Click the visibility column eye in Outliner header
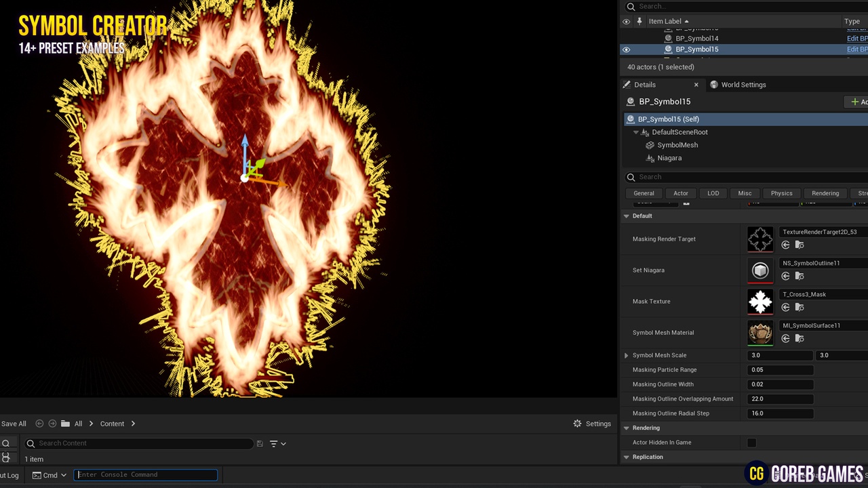This screenshot has width=868, height=488. click(626, 21)
